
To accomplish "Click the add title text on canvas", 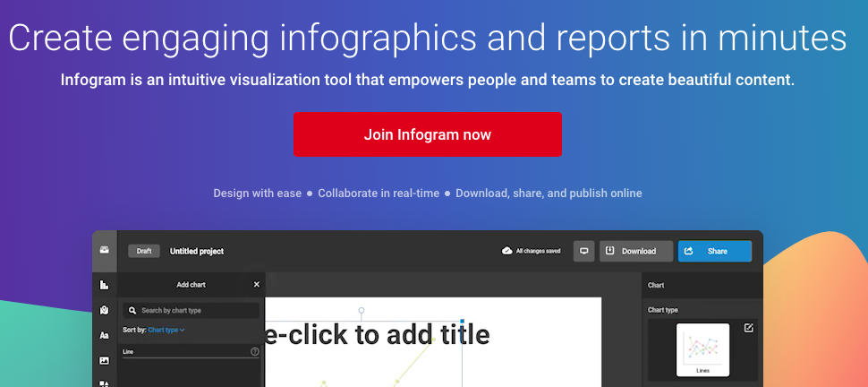I will 377,335.
